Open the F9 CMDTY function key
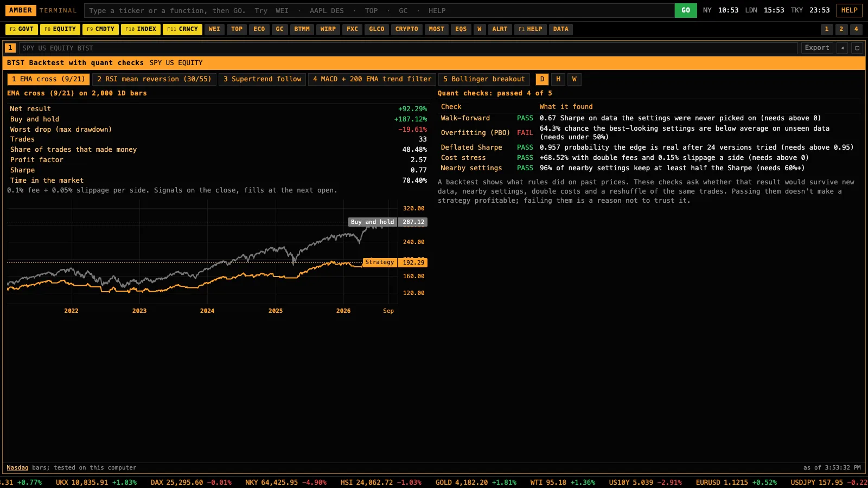 [x=100, y=29]
